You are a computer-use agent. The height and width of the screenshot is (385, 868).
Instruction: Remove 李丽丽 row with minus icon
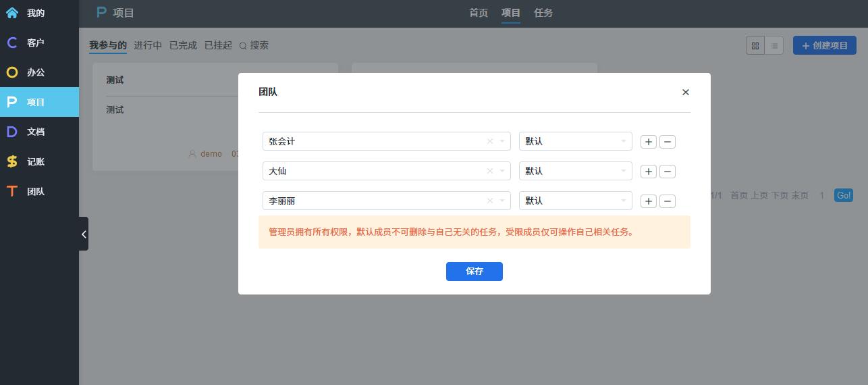click(667, 201)
